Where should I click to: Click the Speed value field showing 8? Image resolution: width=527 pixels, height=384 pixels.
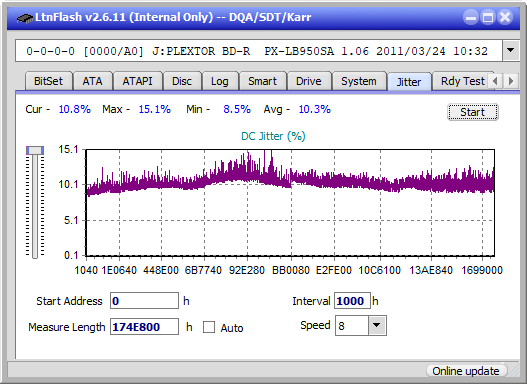[352, 326]
